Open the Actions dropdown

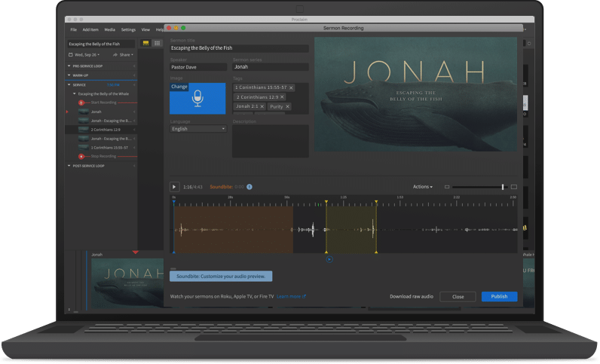pos(422,187)
